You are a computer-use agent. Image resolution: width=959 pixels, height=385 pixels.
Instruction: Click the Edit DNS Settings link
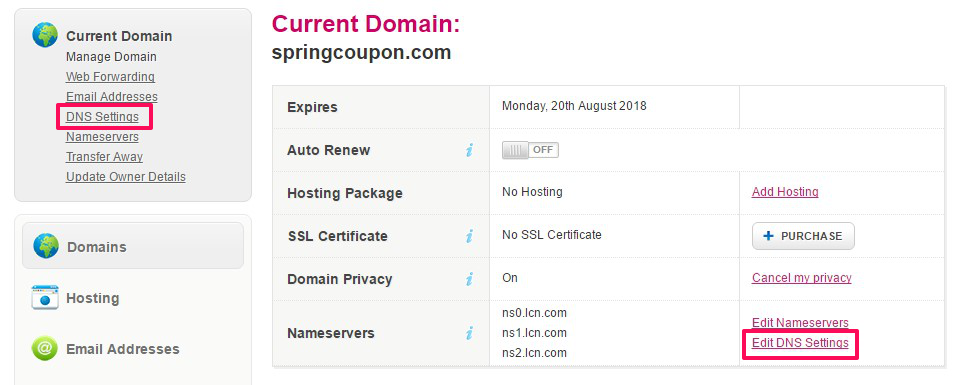801,343
